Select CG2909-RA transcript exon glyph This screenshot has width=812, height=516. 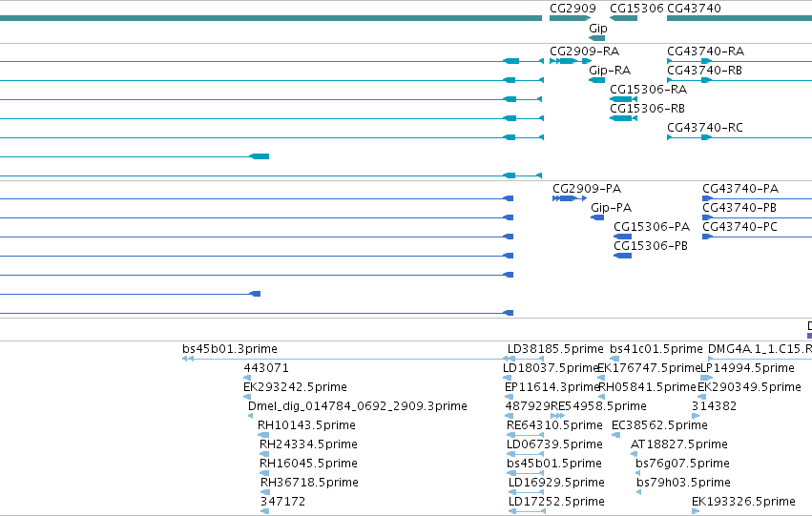click(571, 61)
